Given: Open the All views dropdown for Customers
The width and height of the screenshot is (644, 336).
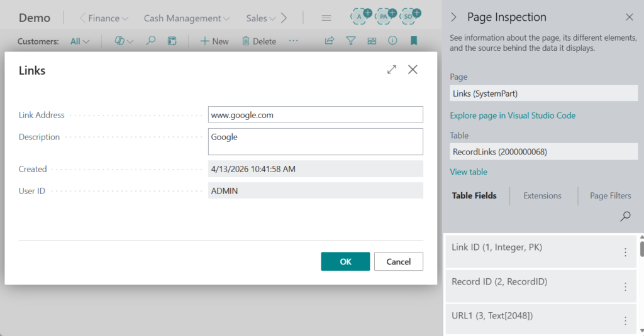Looking at the screenshot, I should coord(80,41).
